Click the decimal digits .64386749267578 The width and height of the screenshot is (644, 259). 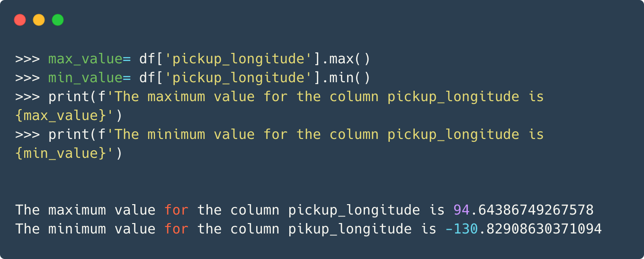coord(531,210)
